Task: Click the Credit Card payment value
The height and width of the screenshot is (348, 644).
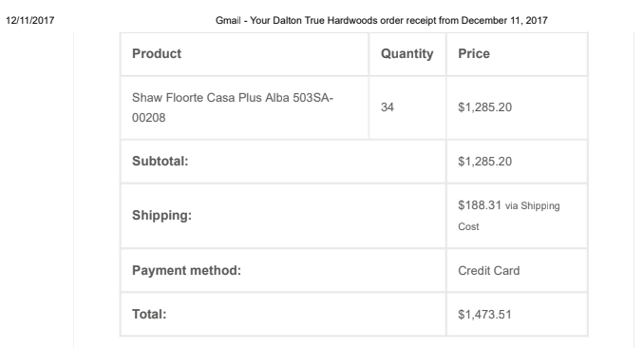Action: coord(489,271)
